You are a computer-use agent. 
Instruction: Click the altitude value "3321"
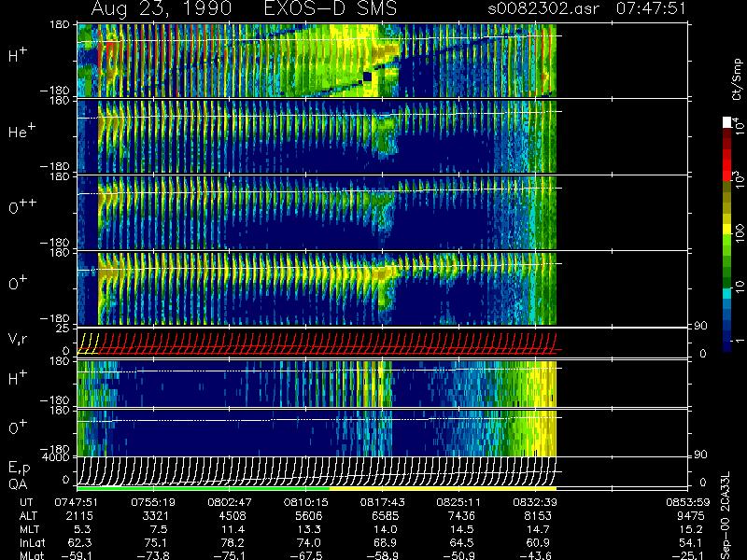(156, 516)
